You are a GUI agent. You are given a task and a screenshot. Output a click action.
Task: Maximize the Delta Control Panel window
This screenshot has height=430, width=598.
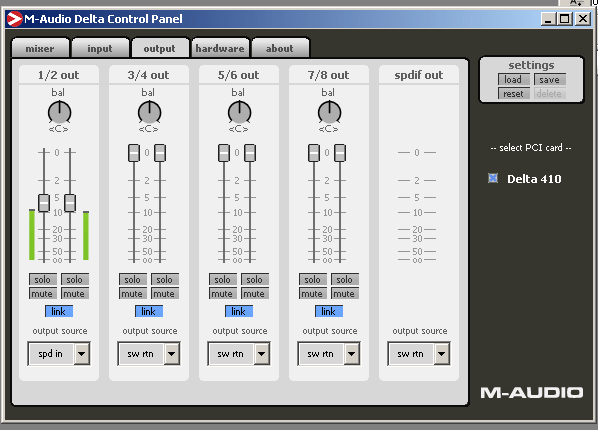click(x=565, y=19)
